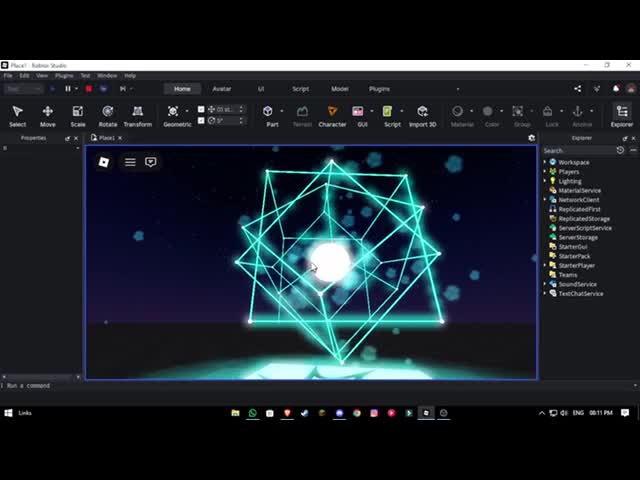The width and height of the screenshot is (640, 480).
Task: Click the Script insert icon
Action: 387,111
